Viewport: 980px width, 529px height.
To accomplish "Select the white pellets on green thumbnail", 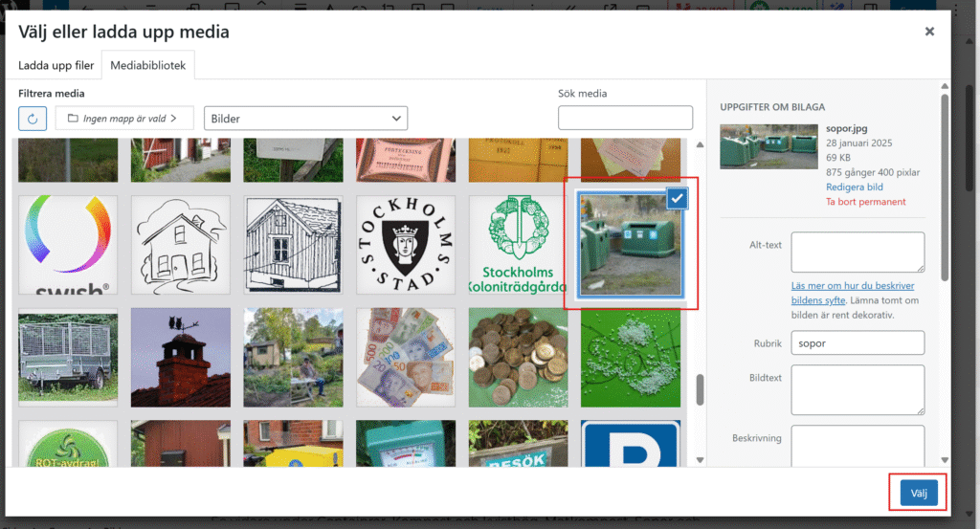I will point(631,357).
